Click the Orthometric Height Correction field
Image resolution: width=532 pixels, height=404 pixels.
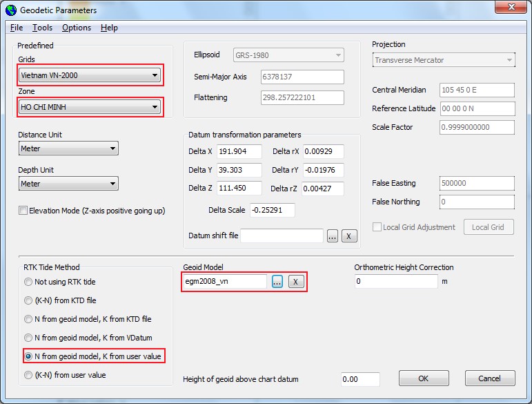[x=396, y=282]
